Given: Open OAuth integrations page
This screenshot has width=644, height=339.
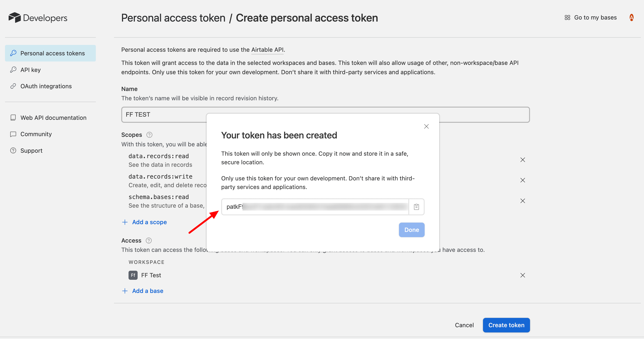Looking at the screenshot, I should point(46,86).
